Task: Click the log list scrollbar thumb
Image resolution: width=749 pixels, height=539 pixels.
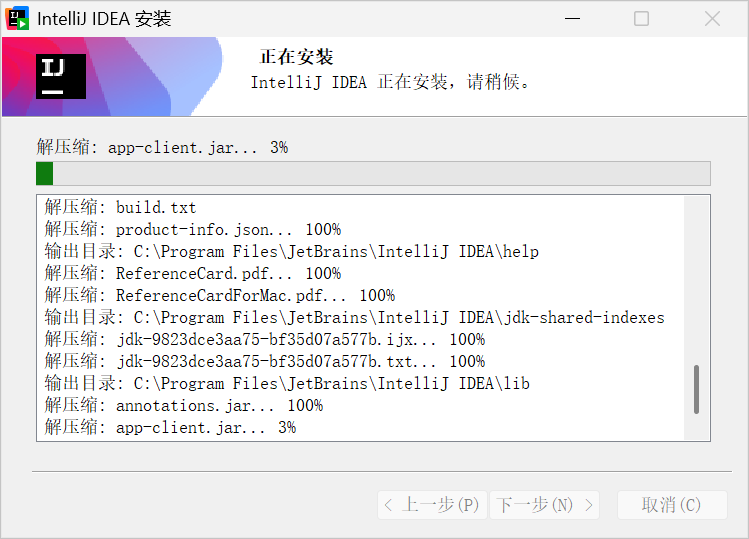Action: coord(696,389)
